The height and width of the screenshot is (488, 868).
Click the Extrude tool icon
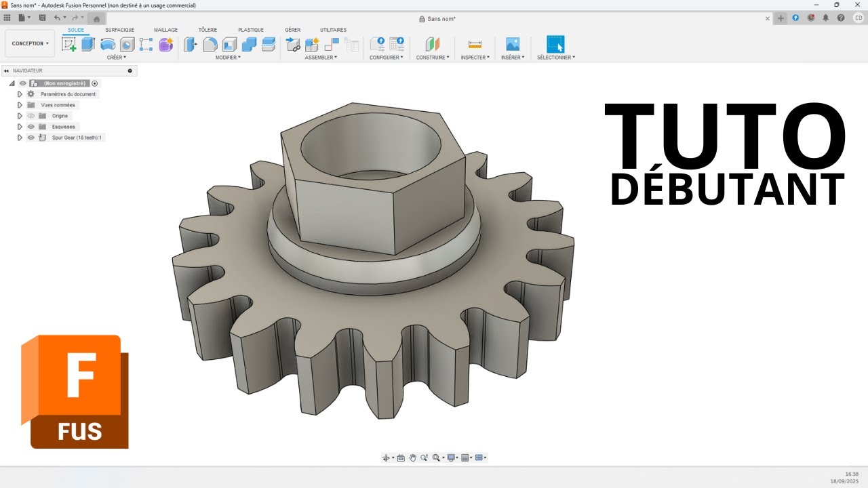(x=88, y=45)
